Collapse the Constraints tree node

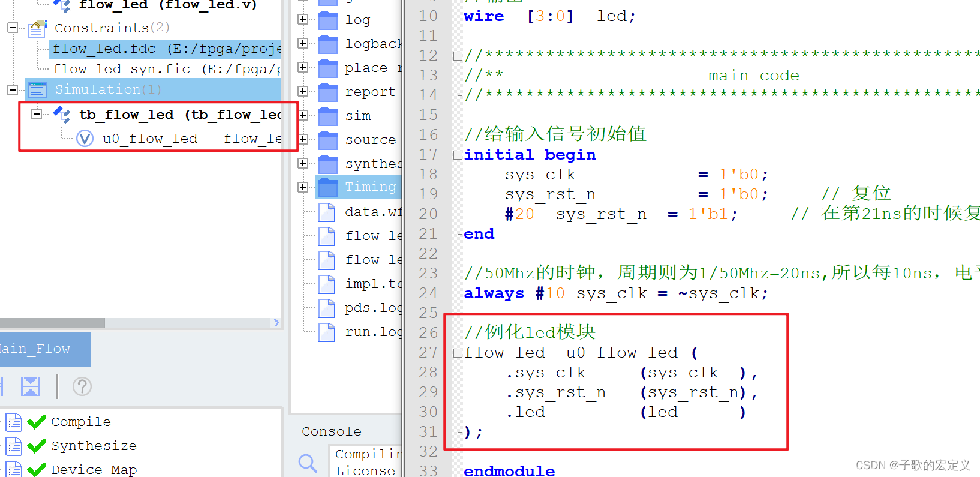(x=12, y=28)
